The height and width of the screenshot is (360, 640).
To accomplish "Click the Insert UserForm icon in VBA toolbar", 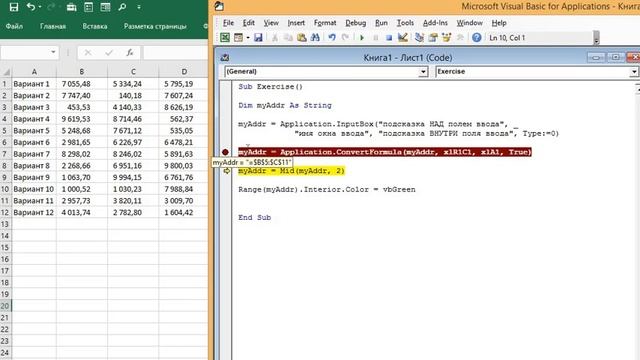I will (238, 38).
